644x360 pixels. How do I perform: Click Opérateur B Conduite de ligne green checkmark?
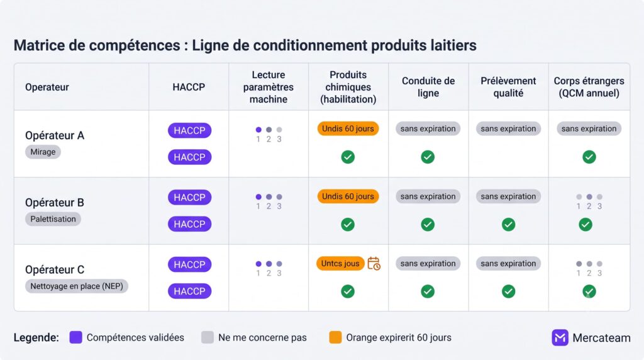coord(428,225)
